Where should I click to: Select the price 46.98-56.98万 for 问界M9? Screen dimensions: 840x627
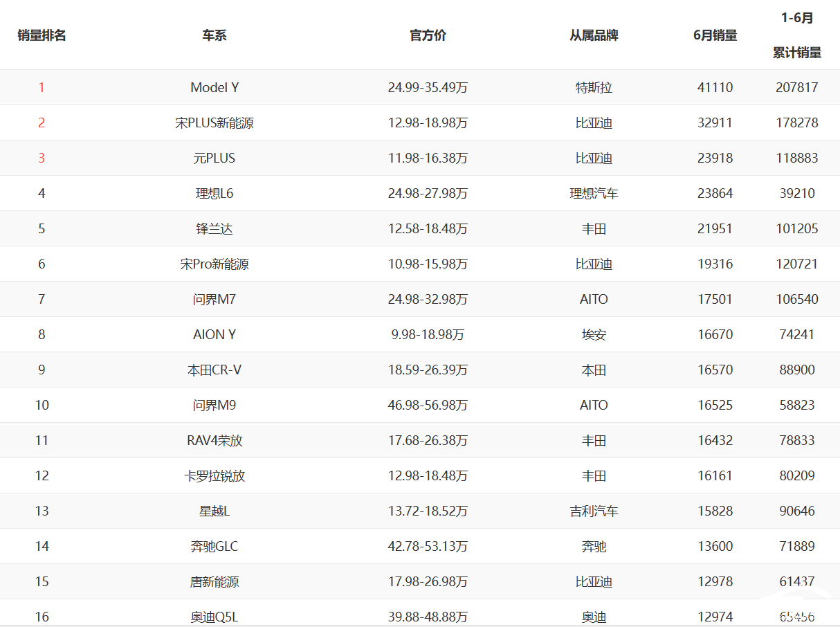tap(428, 406)
